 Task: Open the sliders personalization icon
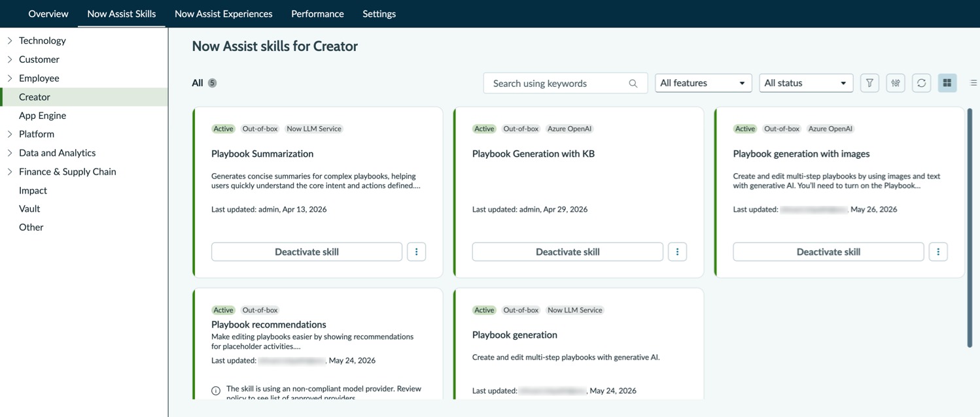(896, 83)
